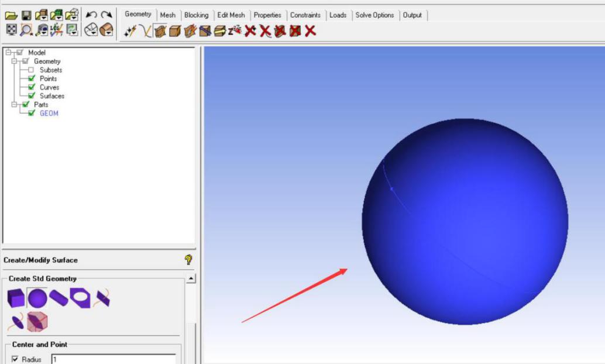Toggle solid shaded display icon
The image size is (605, 364).
[106, 30]
